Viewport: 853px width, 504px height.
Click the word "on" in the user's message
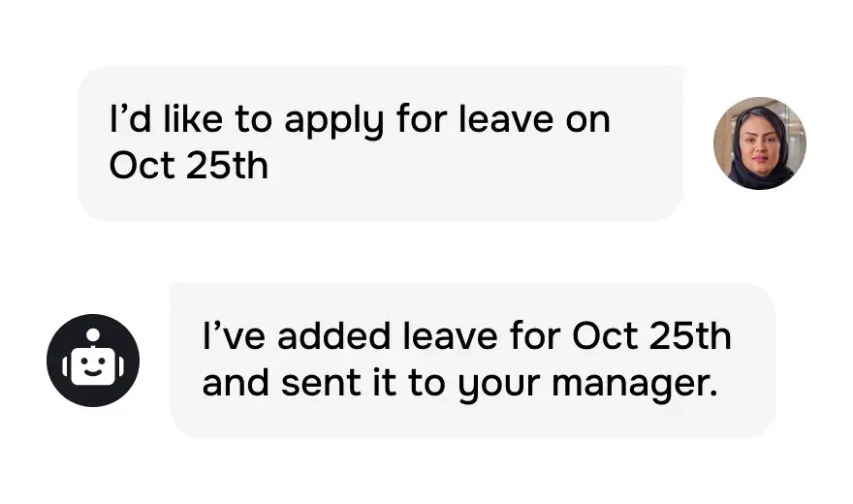(x=588, y=120)
